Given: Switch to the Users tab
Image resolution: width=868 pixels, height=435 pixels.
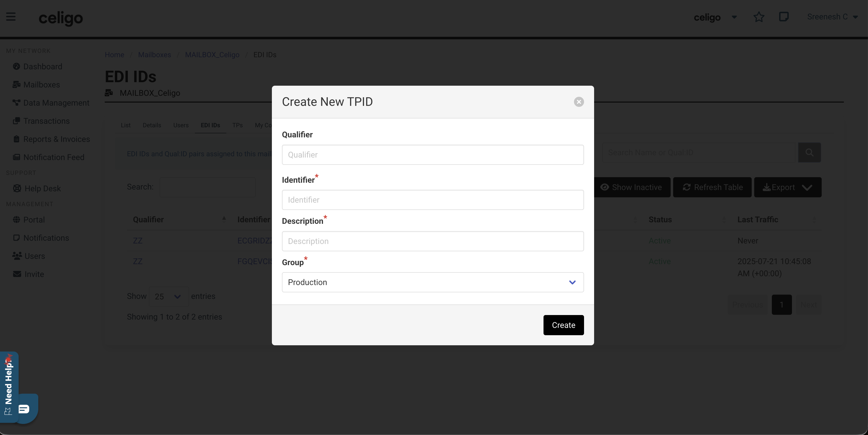Looking at the screenshot, I should [x=181, y=125].
